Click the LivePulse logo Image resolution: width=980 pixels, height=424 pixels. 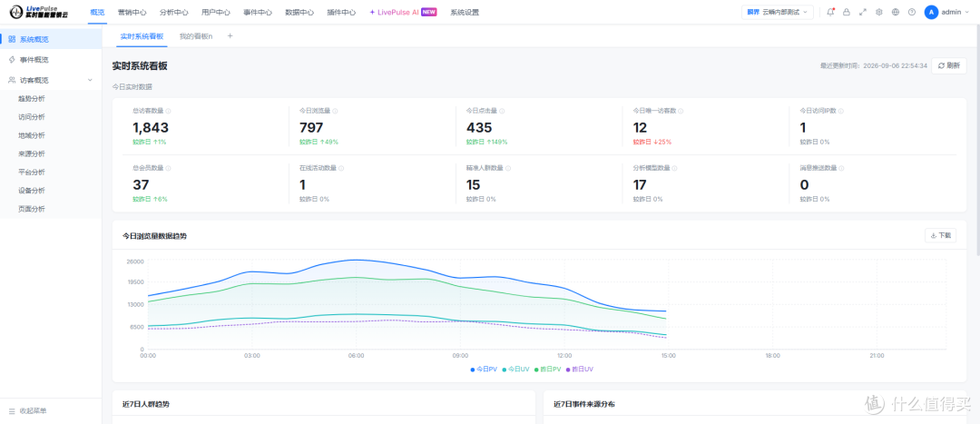tap(39, 12)
